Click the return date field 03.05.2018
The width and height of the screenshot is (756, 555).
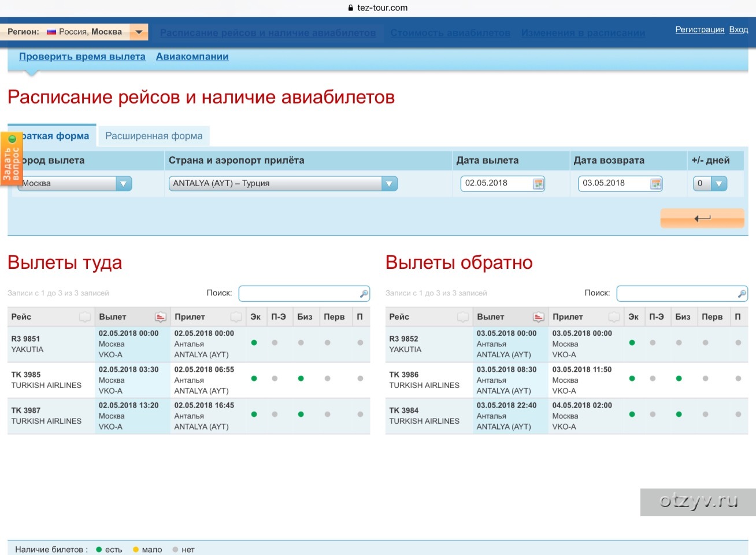(613, 183)
